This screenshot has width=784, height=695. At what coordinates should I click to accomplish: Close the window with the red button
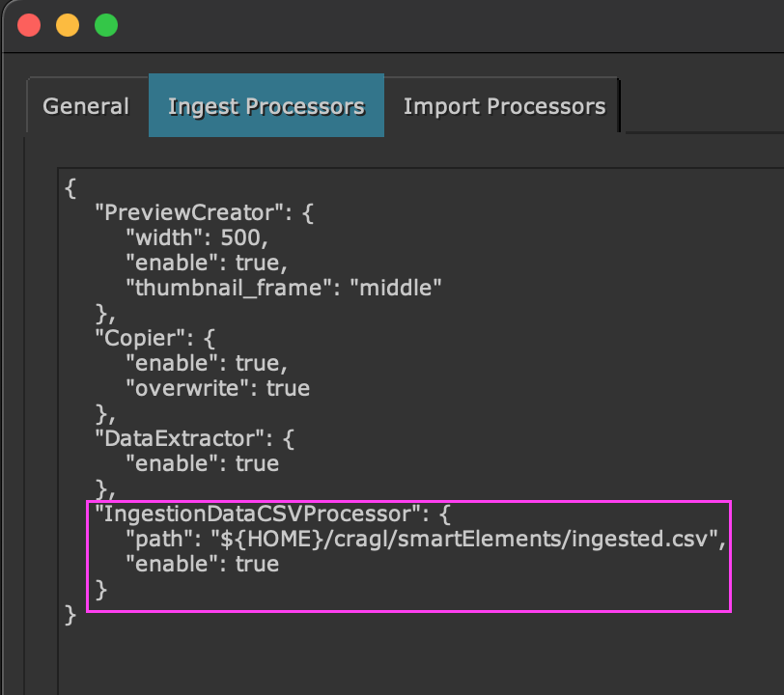tap(29, 25)
